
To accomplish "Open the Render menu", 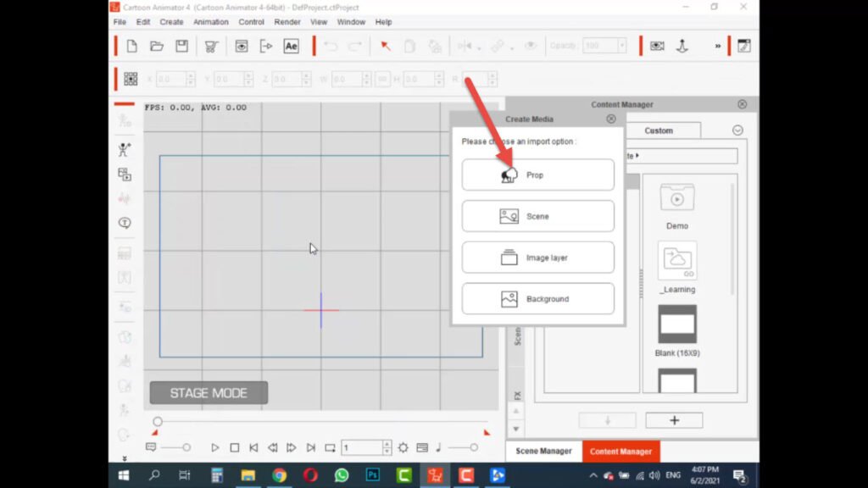I will [x=287, y=22].
